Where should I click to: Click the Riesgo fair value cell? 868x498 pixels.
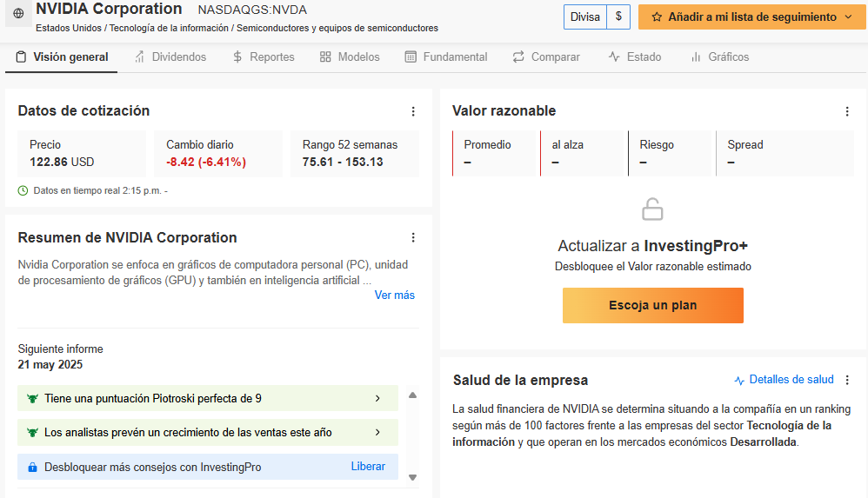pos(671,153)
